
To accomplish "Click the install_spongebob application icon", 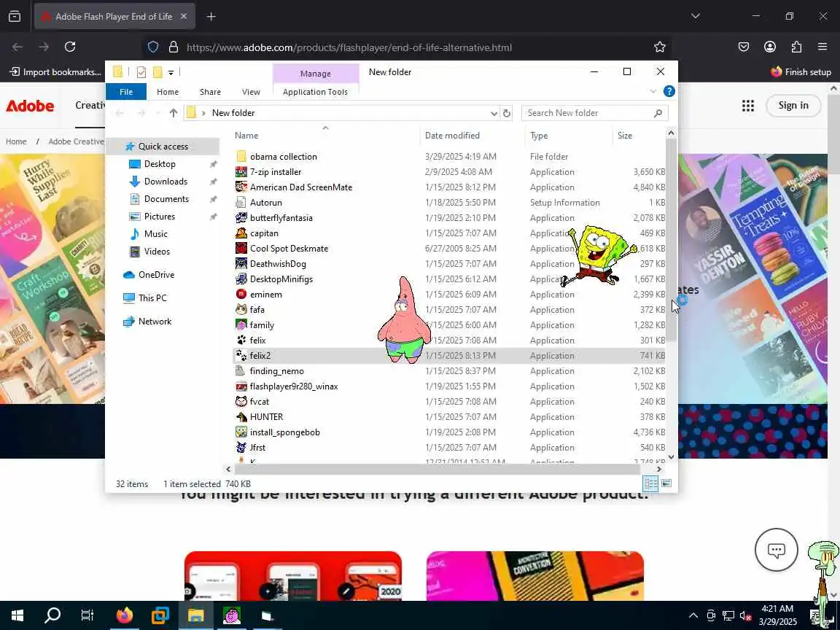I will coord(241,432).
